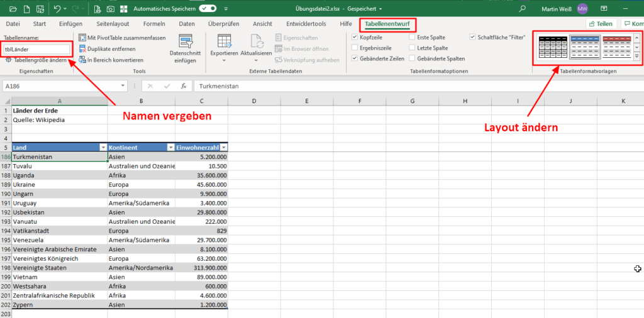Screen dimensions: 644x318
Task: Click the insert function fx icon
Action: coord(184,86)
